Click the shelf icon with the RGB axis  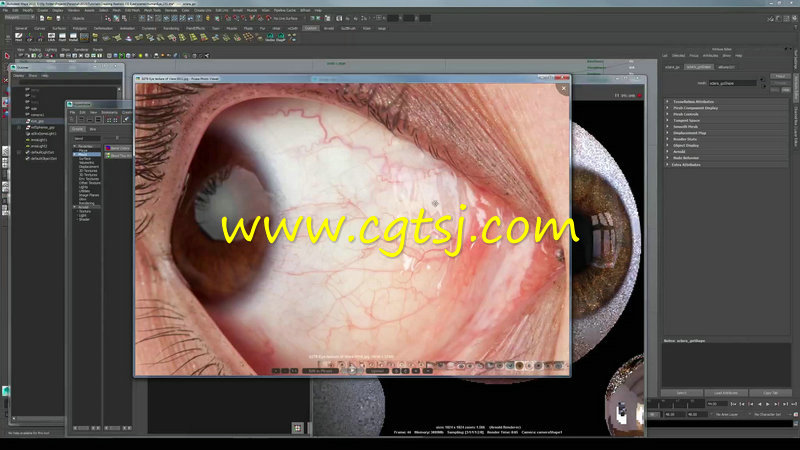[x=29, y=37]
